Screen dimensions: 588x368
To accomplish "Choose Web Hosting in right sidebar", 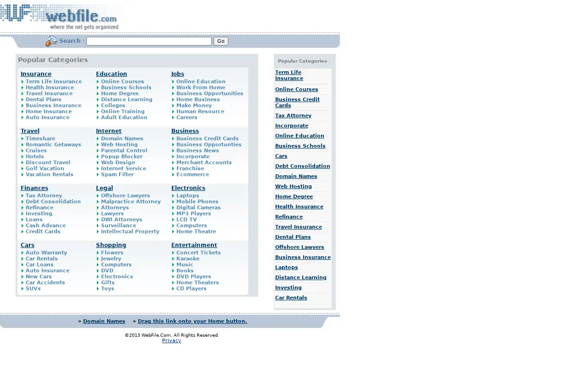I will click(x=294, y=187).
